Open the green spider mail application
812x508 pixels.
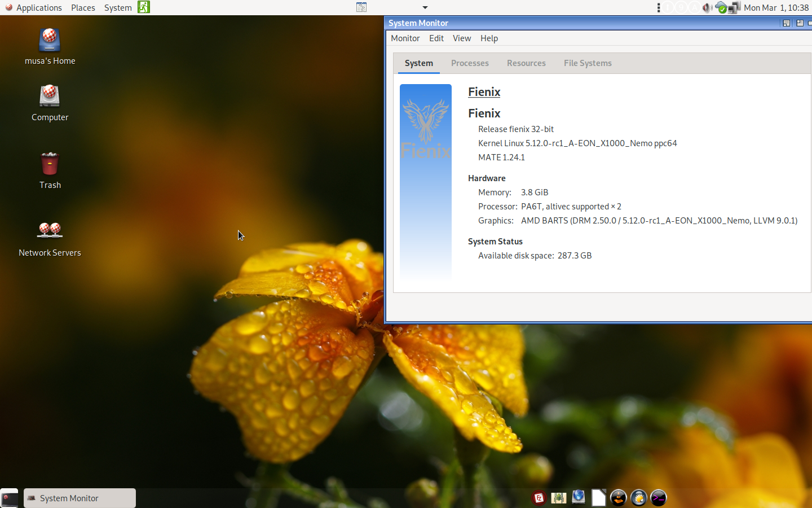pyautogui.click(x=558, y=498)
